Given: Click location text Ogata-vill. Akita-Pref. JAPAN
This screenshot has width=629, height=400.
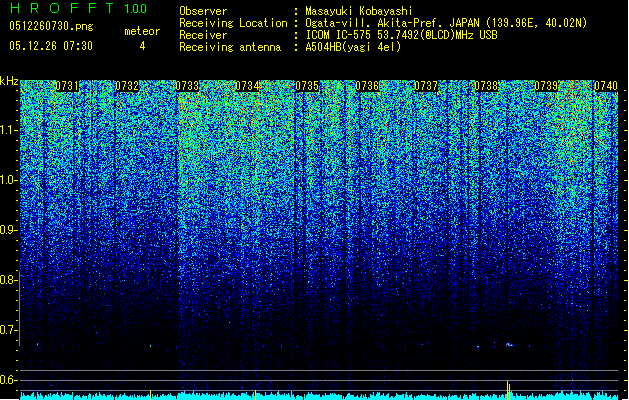Looking at the screenshot, I should 392,23.
